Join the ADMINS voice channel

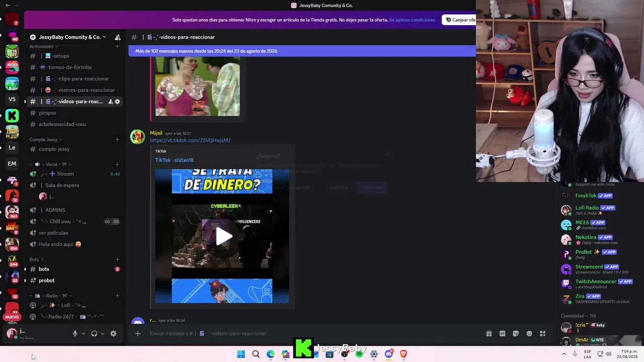[74, 210]
